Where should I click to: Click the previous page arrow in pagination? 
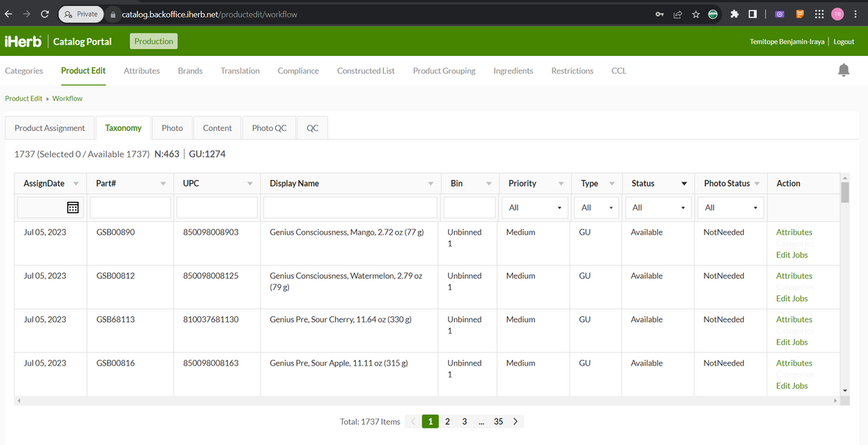point(412,422)
